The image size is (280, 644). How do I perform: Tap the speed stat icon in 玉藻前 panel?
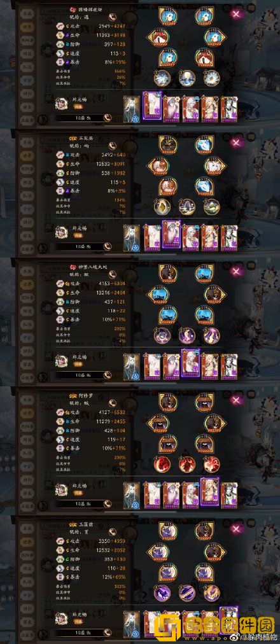click(x=60, y=568)
